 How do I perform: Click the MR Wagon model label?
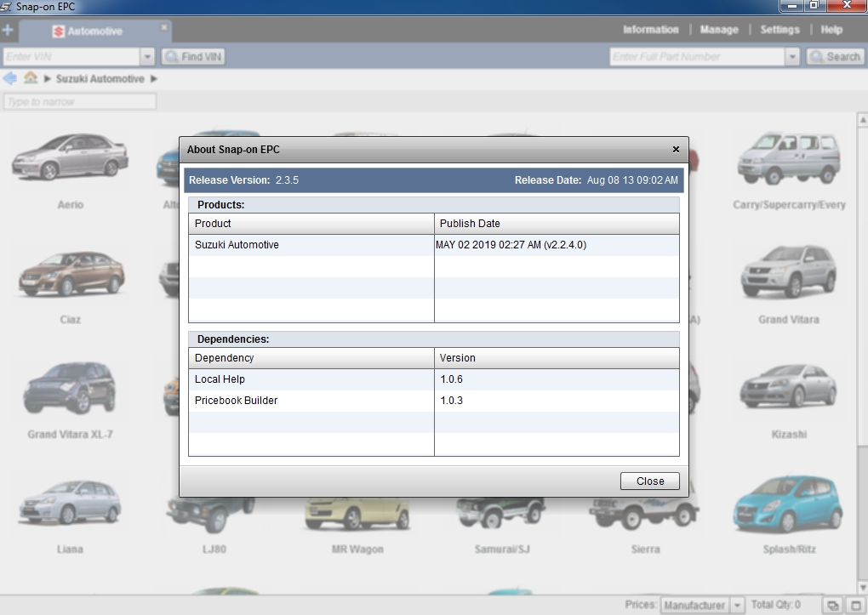click(357, 550)
